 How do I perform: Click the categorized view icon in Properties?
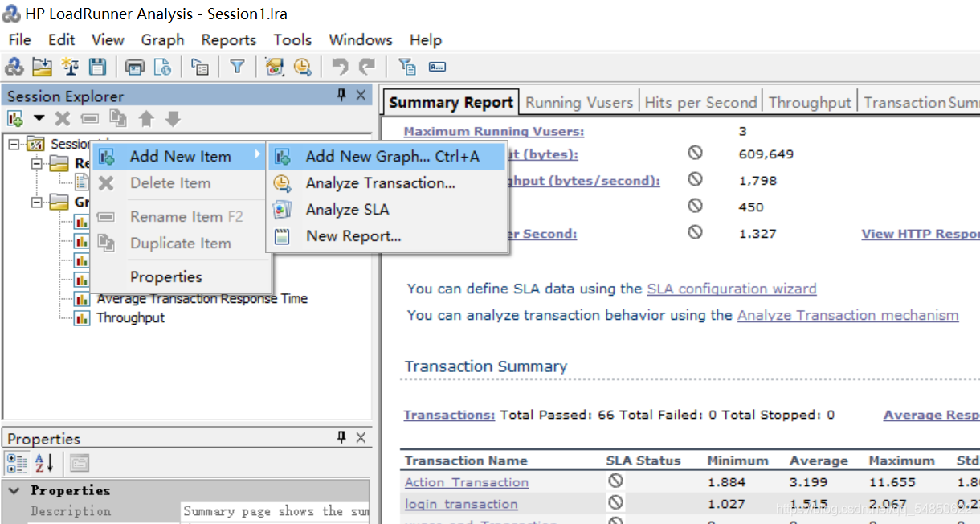[17, 462]
